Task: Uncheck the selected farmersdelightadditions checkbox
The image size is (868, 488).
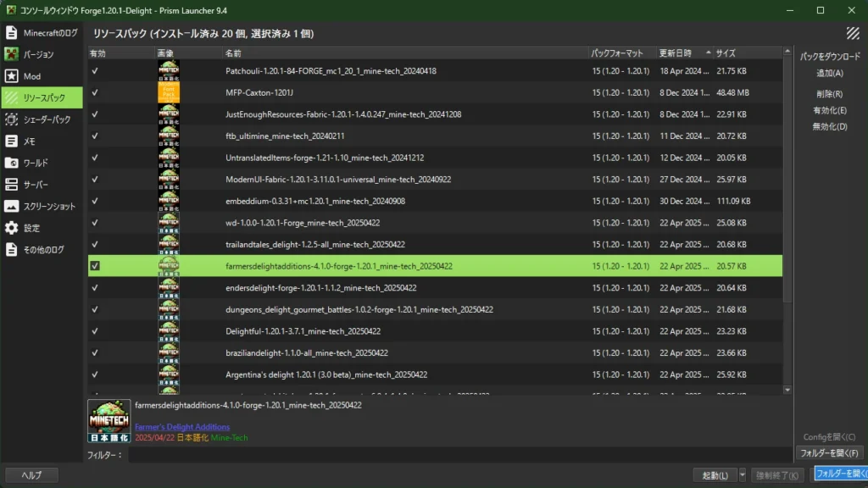Action: point(95,266)
